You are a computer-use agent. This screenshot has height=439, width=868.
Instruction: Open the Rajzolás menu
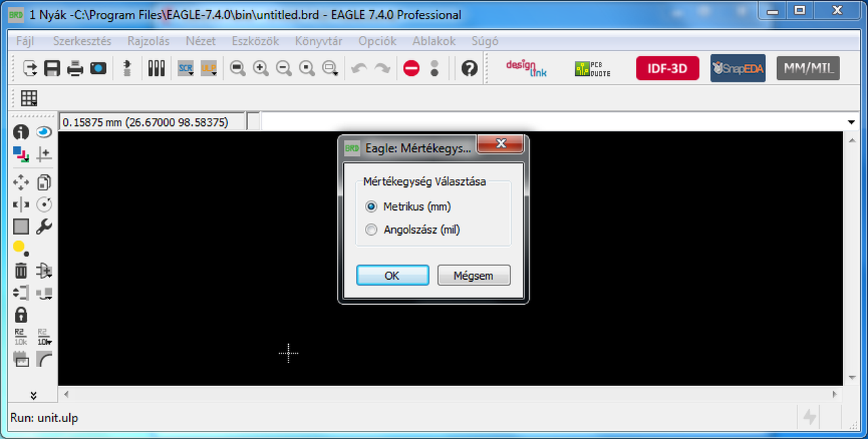(x=149, y=41)
